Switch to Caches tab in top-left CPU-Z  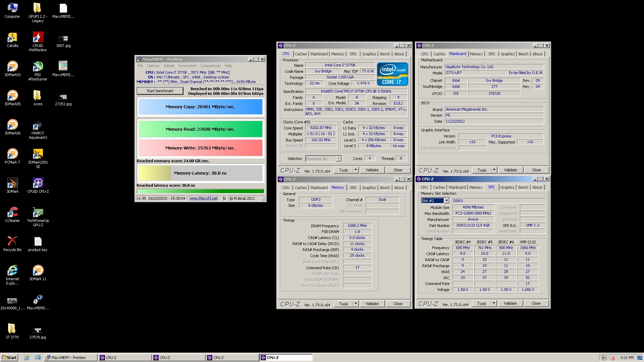(301, 54)
